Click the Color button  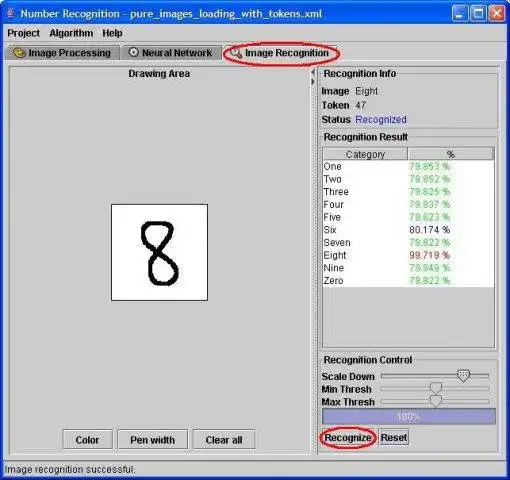point(87,440)
